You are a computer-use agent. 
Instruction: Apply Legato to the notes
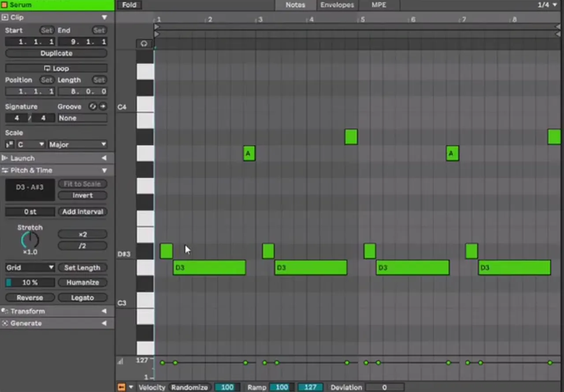pos(82,298)
